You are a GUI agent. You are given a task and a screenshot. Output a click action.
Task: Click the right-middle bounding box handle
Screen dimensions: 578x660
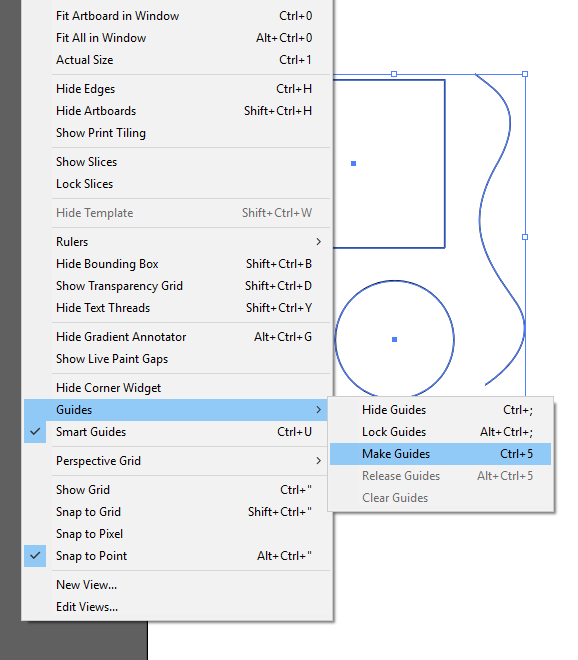point(525,237)
